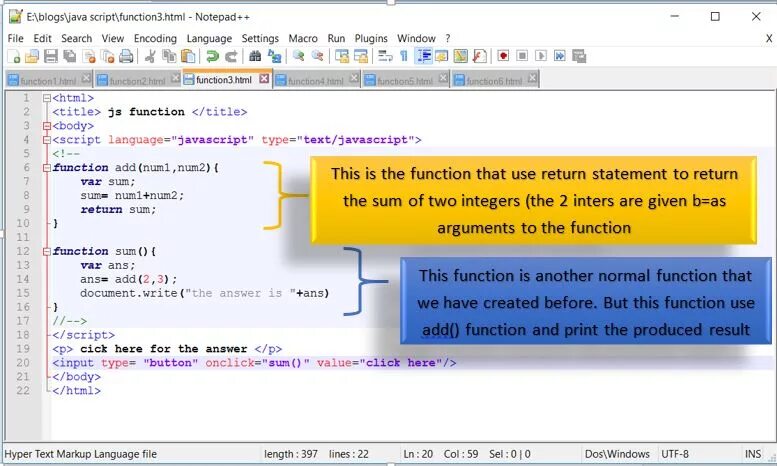The image size is (777, 466).
Task: Print the document using the printer icon
Action: coord(126,57)
